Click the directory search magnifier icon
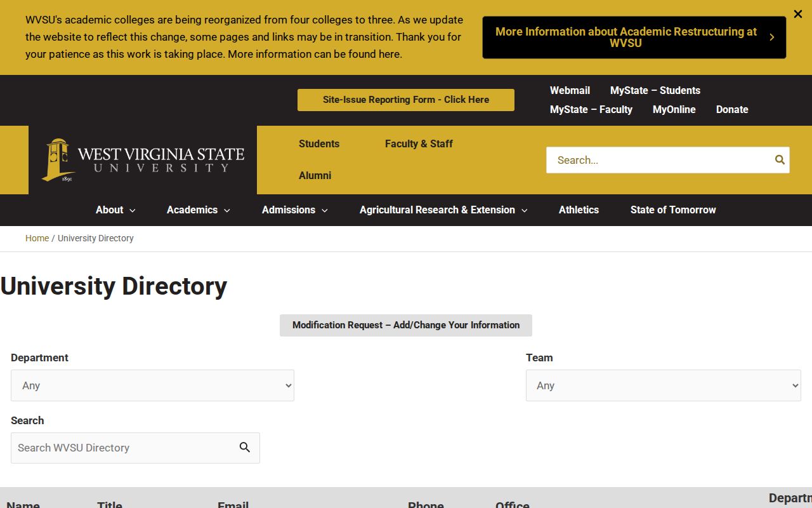Image resolution: width=812 pixels, height=508 pixels. (245, 448)
